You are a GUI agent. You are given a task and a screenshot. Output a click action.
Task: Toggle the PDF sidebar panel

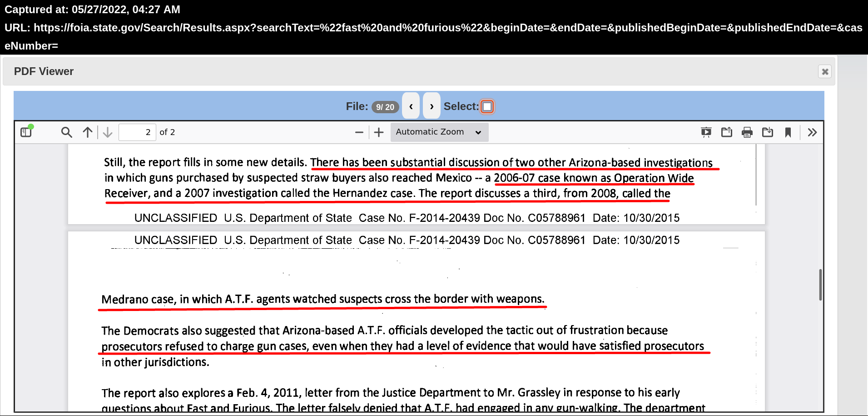26,132
